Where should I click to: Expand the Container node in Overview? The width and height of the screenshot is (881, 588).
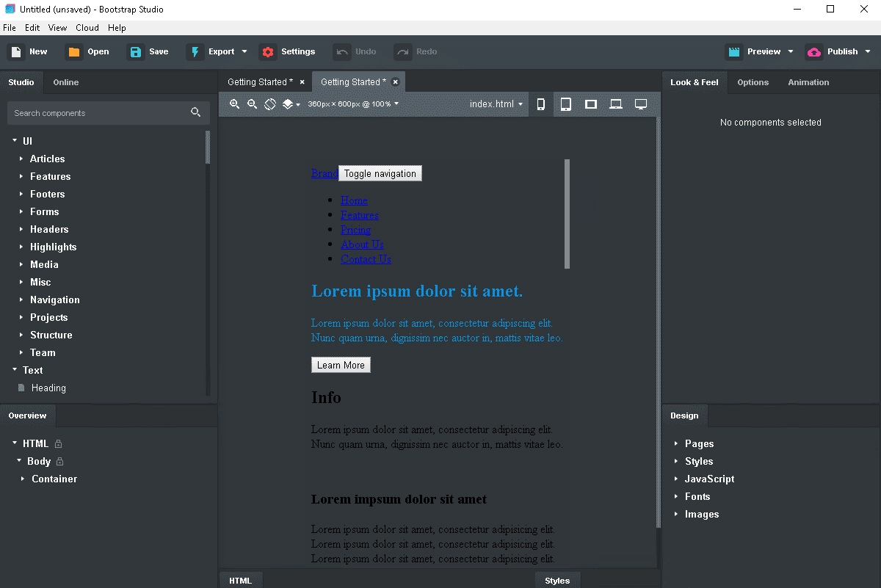pos(23,479)
